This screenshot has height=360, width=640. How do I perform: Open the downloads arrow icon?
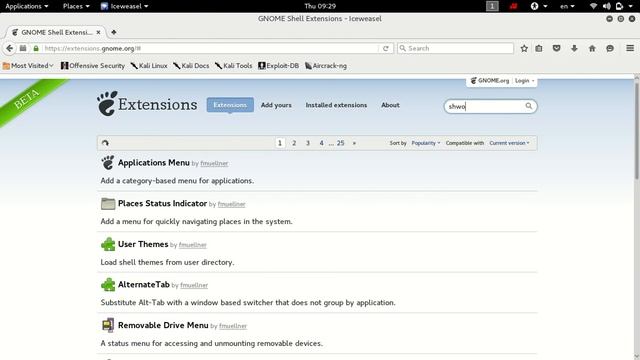pos(574,48)
